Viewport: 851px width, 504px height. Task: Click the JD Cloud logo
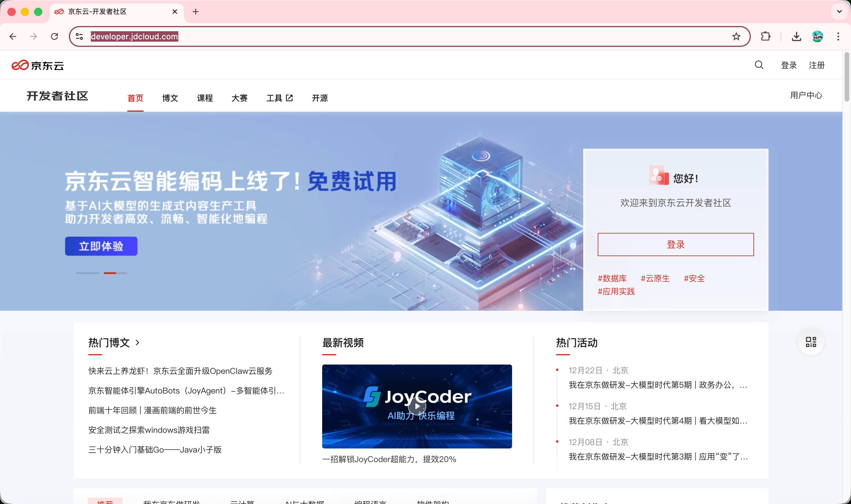[x=37, y=65]
